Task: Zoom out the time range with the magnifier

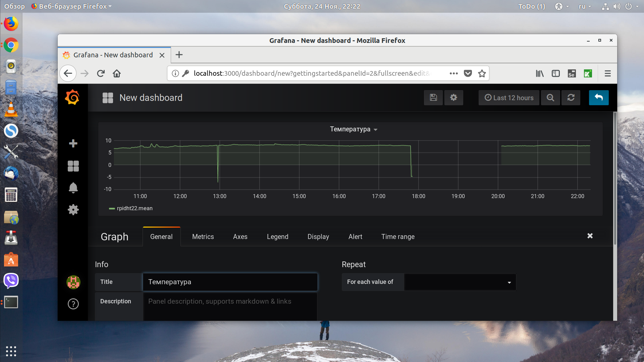Action: pyautogui.click(x=550, y=98)
